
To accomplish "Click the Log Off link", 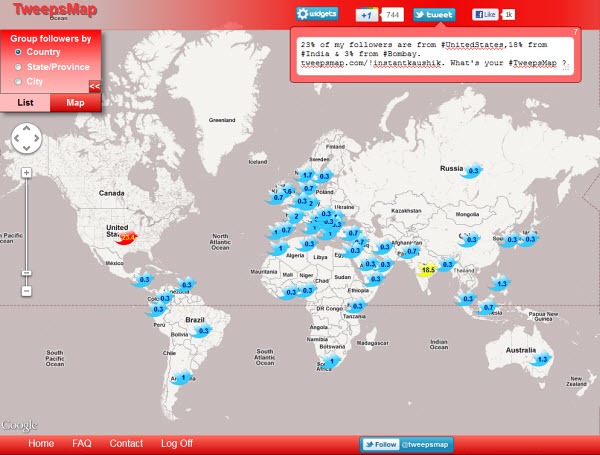I will click(x=177, y=444).
